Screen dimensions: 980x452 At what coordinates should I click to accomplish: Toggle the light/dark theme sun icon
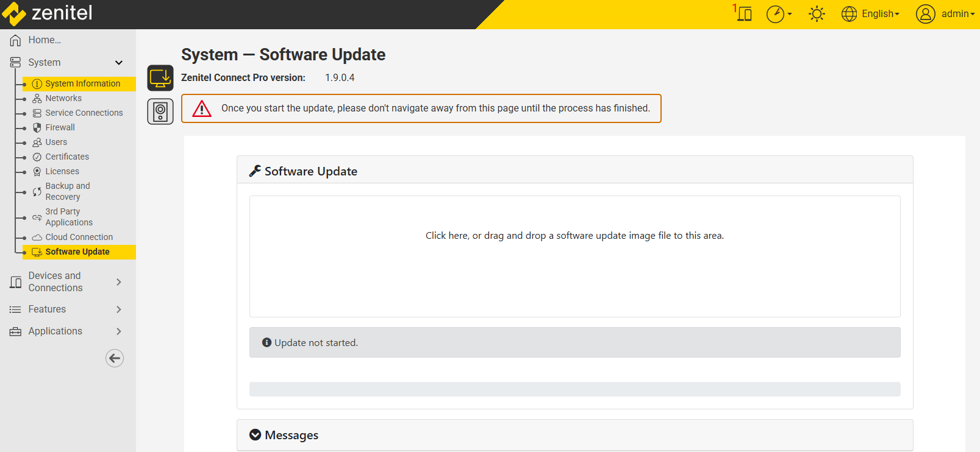[817, 14]
